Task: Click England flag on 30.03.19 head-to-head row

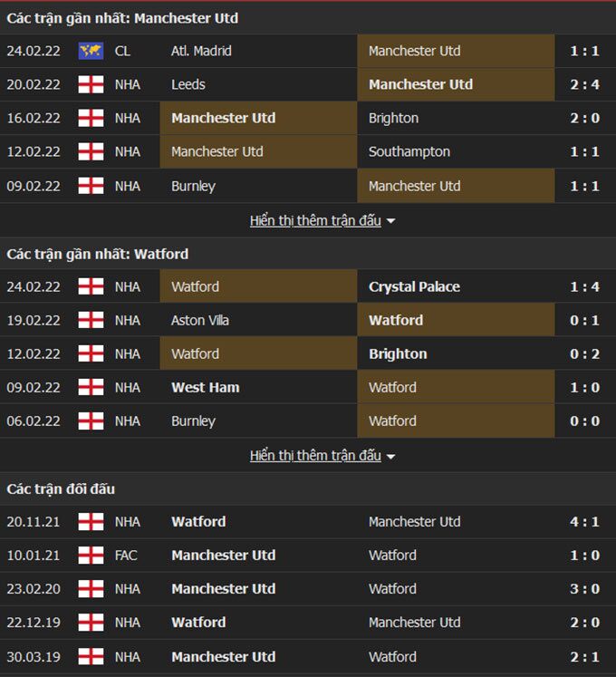Action: (91, 656)
